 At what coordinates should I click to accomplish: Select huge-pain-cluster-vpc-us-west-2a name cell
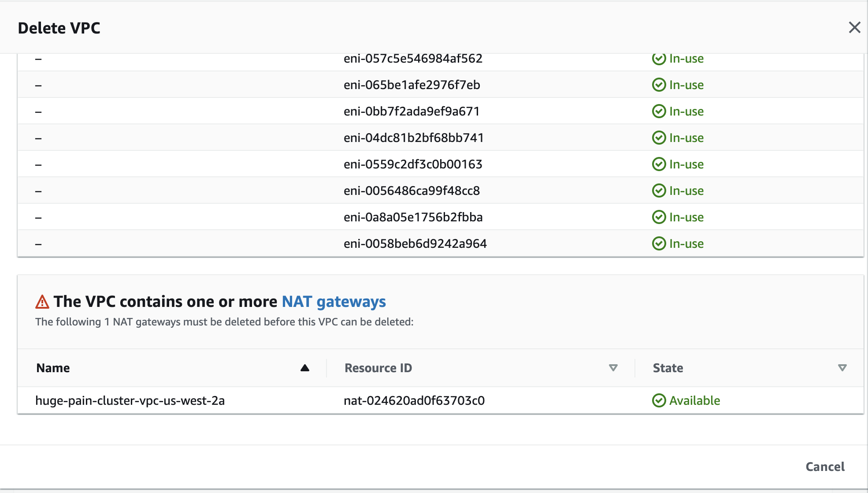pos(130,400)
